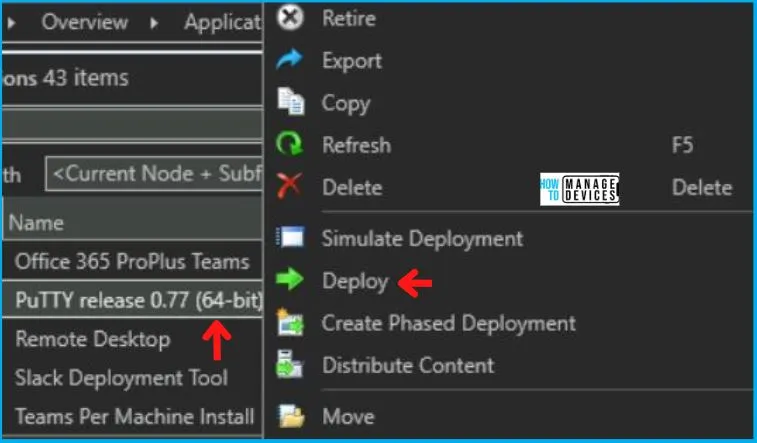Click the Copy documents icon
This screenshot has width=757, height=443.
[x=291, y=101]
